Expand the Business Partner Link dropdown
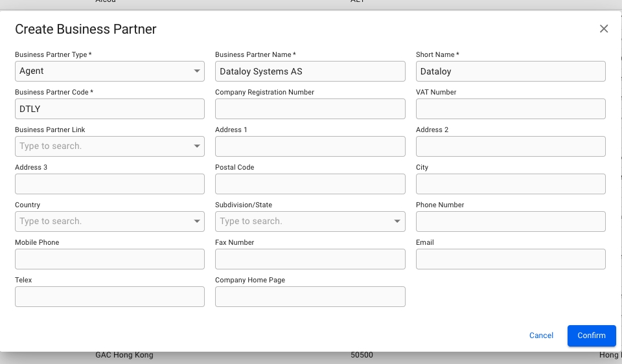Screen dimensions: 622x364 click(x=197, y=146)
